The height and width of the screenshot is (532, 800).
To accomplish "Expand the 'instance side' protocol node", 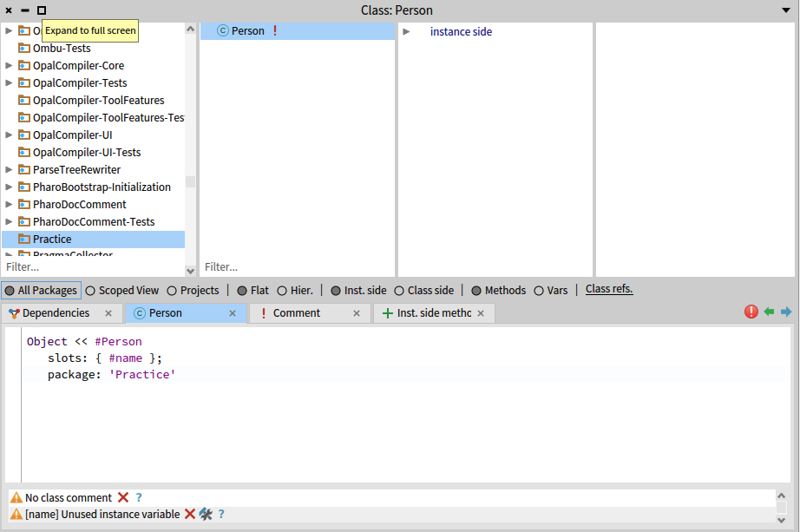I will tap(406, 31).
